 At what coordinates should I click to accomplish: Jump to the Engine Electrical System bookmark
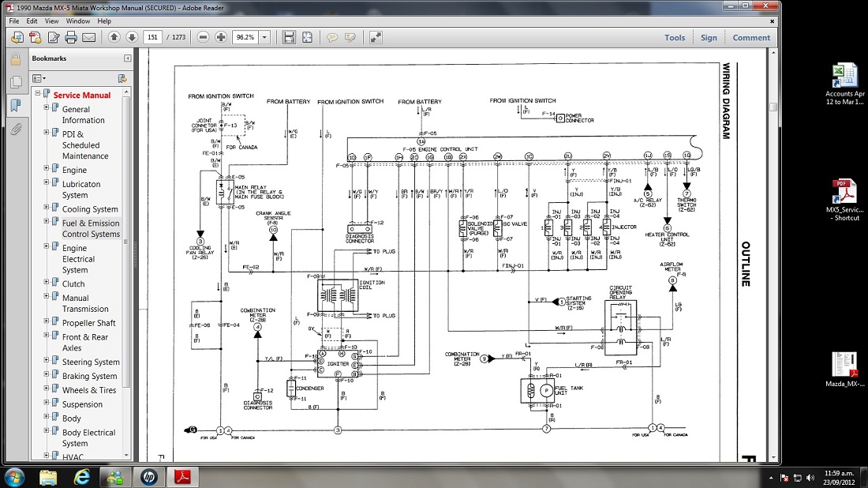(79, 259)
